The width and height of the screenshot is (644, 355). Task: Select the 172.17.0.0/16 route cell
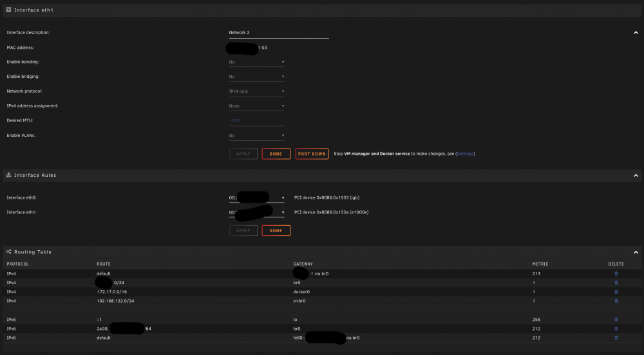[x=111, y=292]
